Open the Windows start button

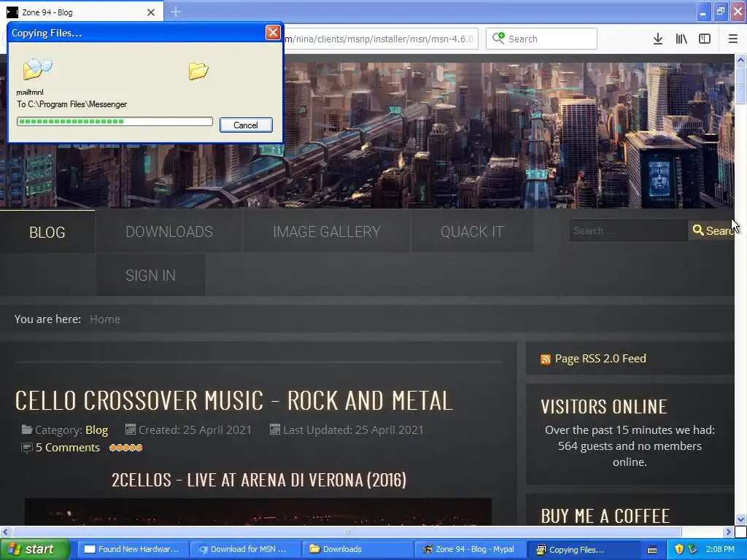tap(34, 549)
